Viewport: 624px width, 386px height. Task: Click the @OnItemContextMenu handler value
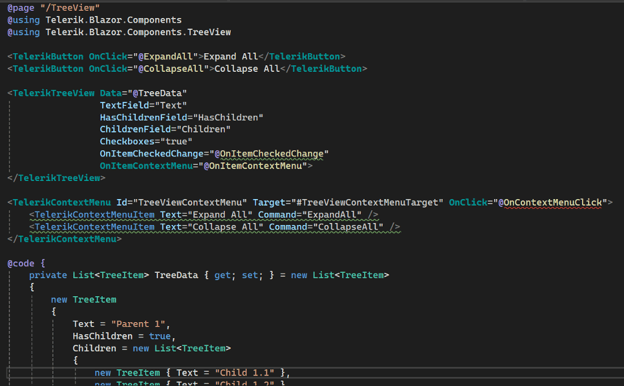(x=253, y=166)
